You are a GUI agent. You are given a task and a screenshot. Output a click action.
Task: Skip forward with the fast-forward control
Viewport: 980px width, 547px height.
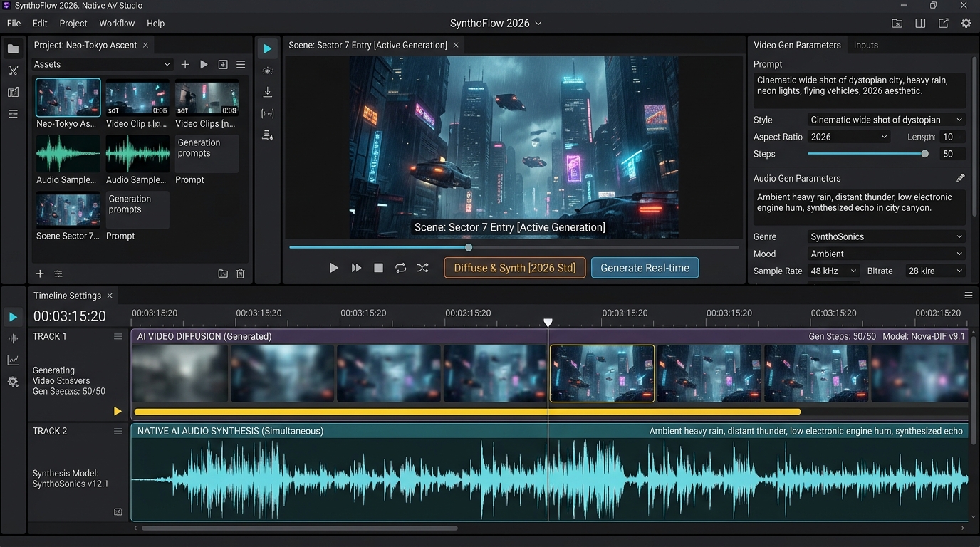point(356,268)
